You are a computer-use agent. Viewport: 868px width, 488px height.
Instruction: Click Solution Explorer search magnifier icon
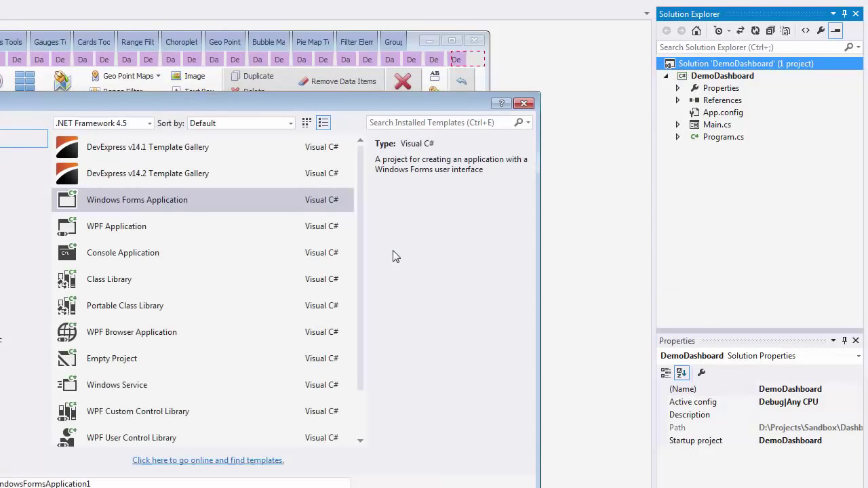(x=848, y=47)
